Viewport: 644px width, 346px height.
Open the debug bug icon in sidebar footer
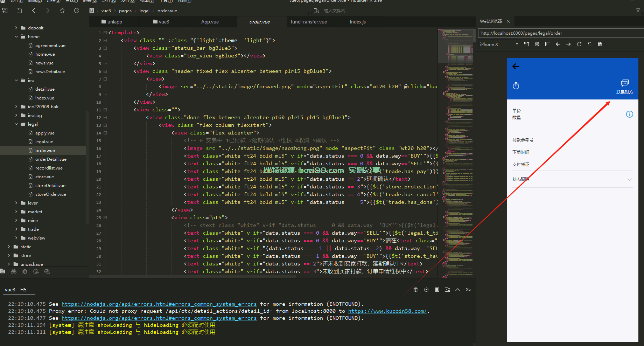click(24, 271)
